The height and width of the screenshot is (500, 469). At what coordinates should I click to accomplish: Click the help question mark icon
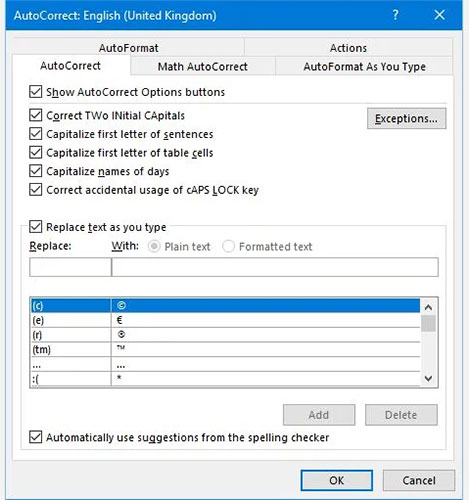pyautogui.click(x=395, y=15)
